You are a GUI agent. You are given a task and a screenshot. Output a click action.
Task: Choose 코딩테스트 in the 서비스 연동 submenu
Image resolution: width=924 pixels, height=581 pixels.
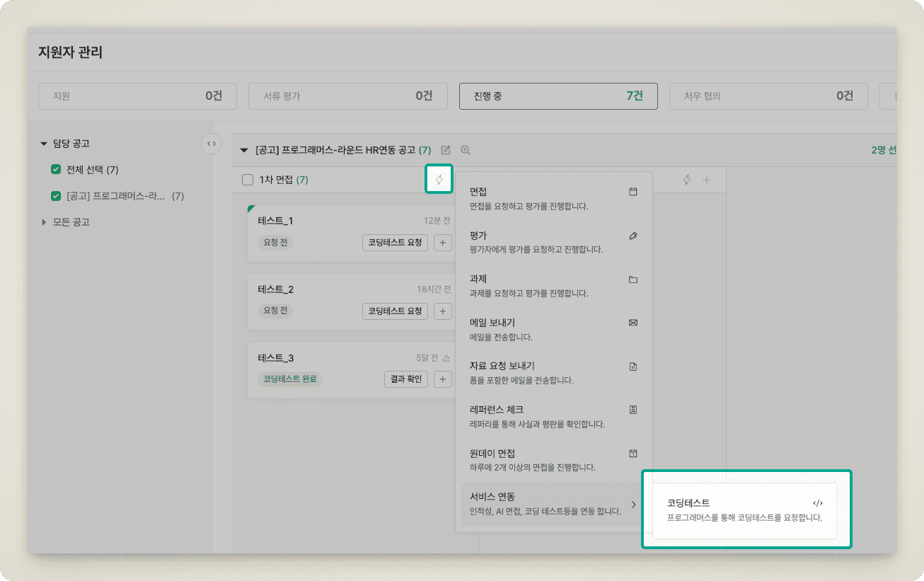744,510
